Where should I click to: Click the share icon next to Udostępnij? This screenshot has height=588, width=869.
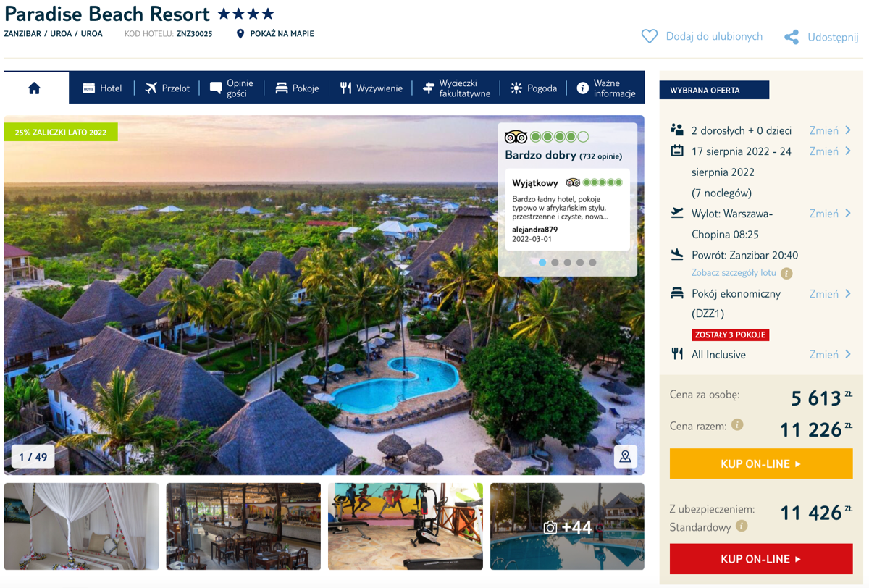pyautogui.click(x=792, y=37)
